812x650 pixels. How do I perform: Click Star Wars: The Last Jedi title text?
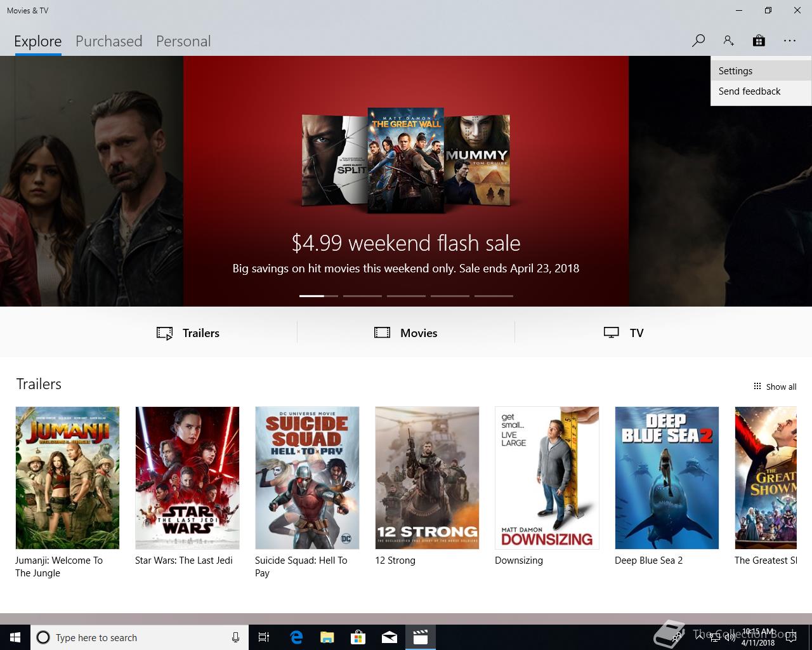pos(184,560)
